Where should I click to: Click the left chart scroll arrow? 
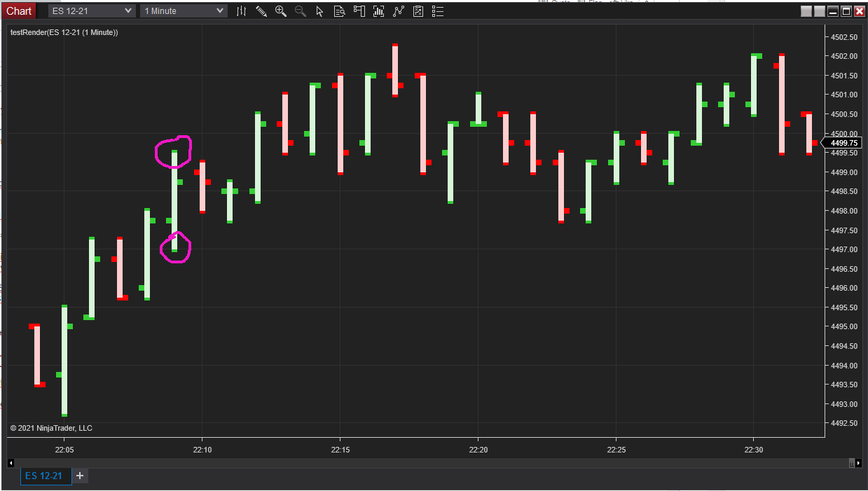point(10,462)
